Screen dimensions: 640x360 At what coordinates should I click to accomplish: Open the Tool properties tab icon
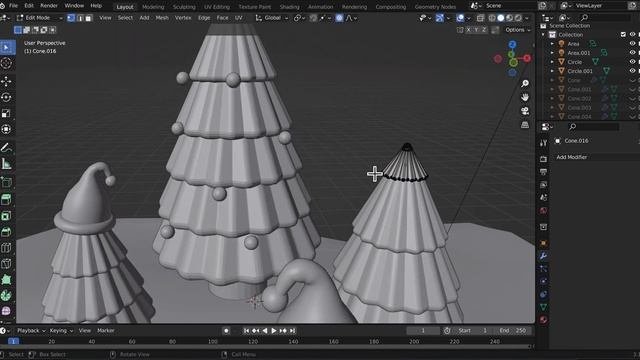(543, 143)
